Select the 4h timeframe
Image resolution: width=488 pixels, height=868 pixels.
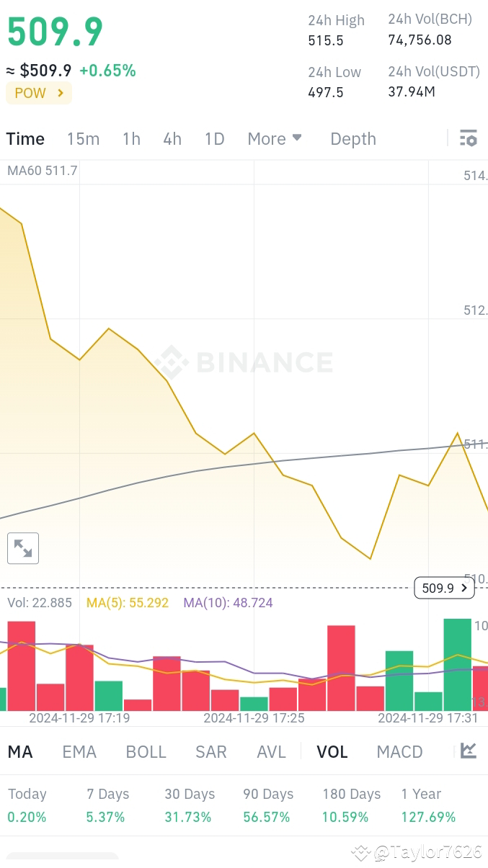click(172, 138)
